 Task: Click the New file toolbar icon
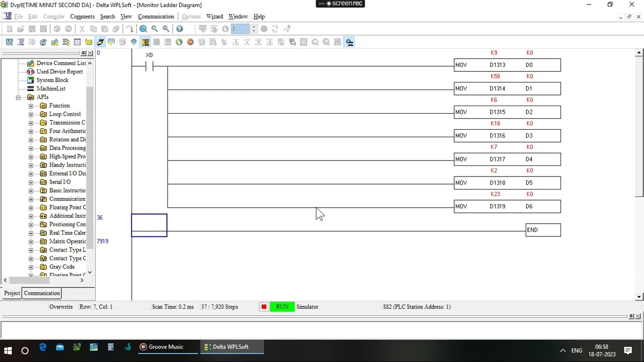coord(10,29)
